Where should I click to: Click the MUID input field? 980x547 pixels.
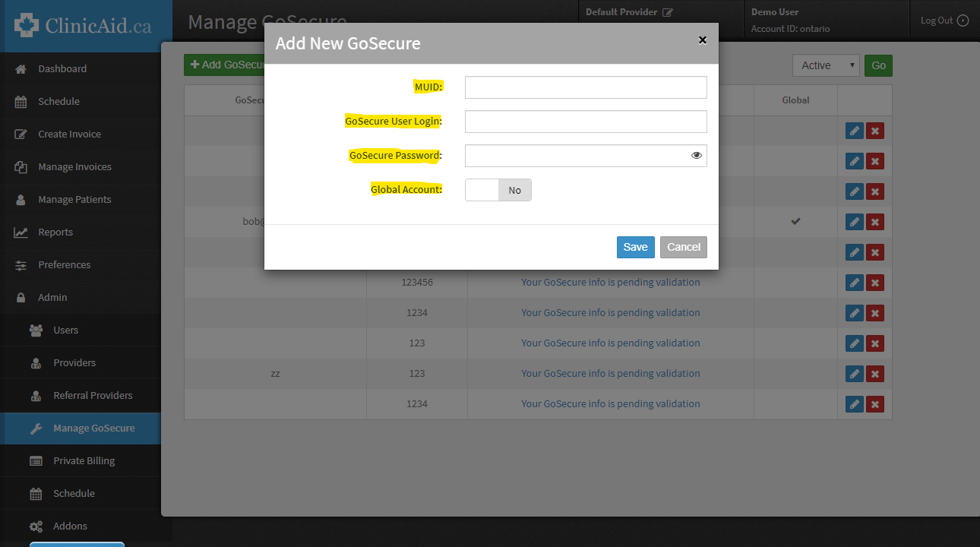tap(586, 87)
